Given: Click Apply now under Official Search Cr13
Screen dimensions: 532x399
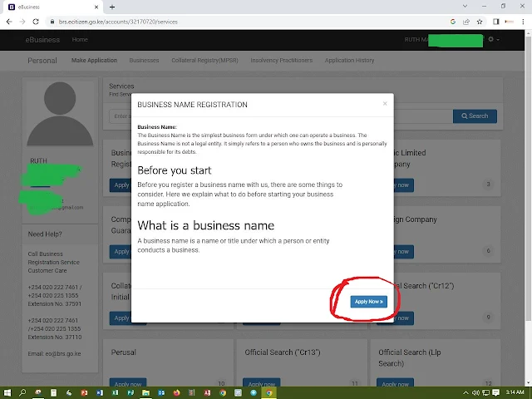Looking at the screenshot, I should coord(262,382).
